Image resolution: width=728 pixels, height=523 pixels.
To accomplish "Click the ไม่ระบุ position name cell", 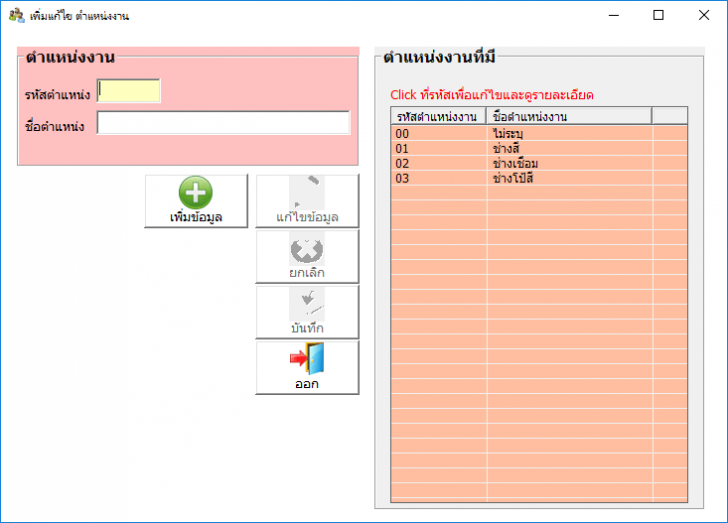I will [x=570, y=134].
